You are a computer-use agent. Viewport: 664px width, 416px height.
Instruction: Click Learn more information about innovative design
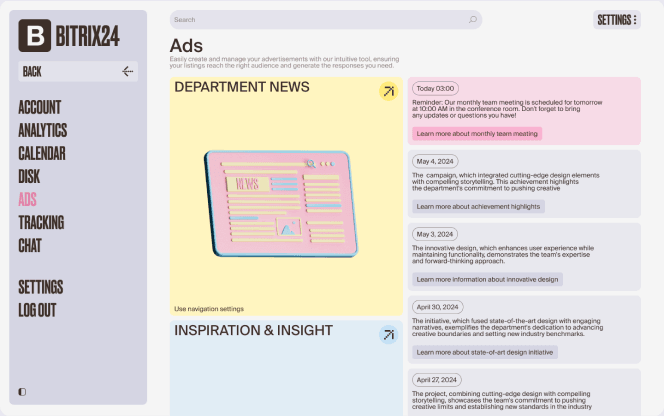click(x=487, y=279)
